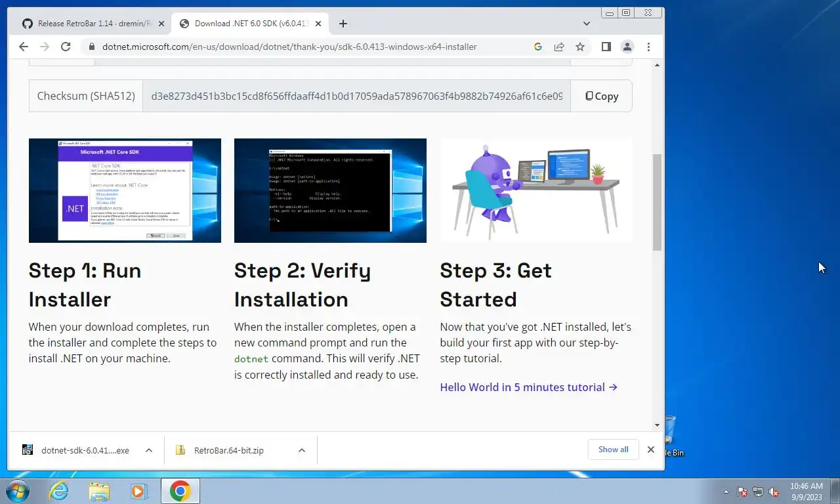This screenshot has width=840, height=504.
Task: Open Hello World in 5 minutes tutorial link
Action: click(x=529, y=387)
